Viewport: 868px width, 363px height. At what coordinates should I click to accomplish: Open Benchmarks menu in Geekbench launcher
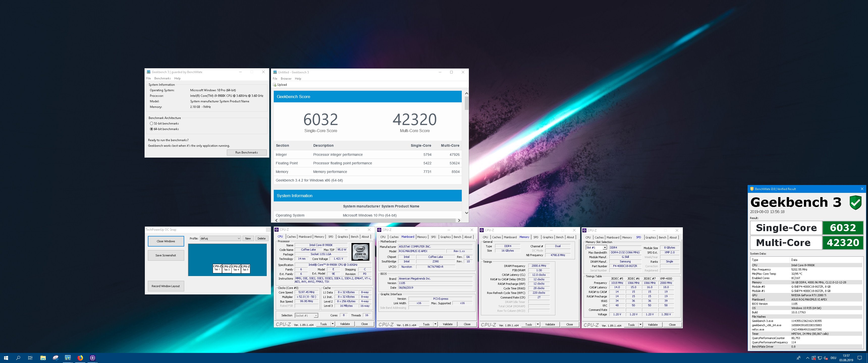[162, 78]
